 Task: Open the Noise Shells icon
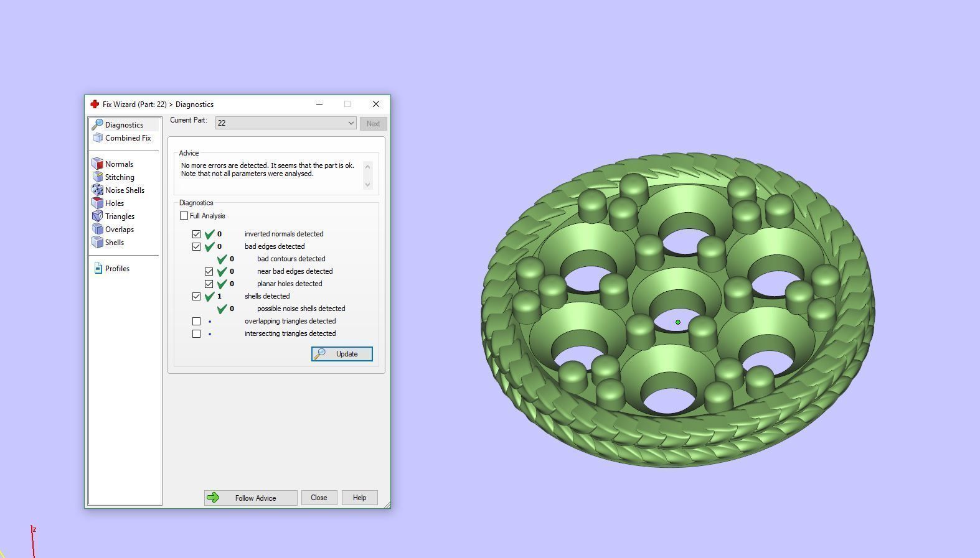coord(97,190)
